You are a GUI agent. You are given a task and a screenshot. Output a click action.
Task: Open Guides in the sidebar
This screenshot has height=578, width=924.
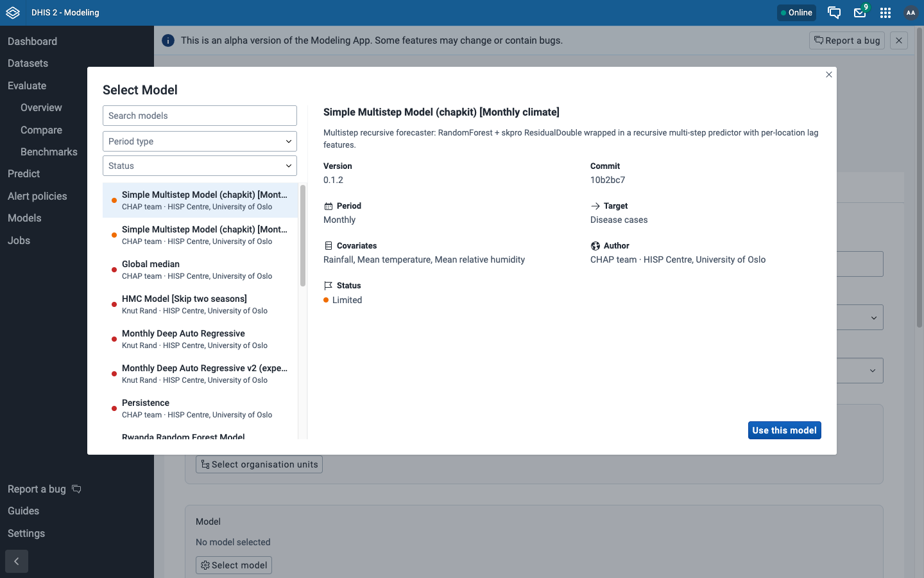23,511
